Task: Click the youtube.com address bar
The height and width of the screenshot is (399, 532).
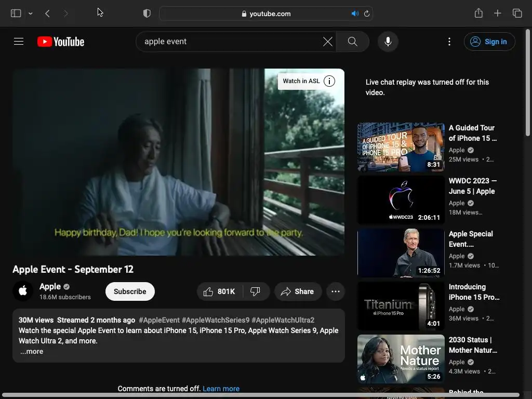Action: click(x=266, y=14)
